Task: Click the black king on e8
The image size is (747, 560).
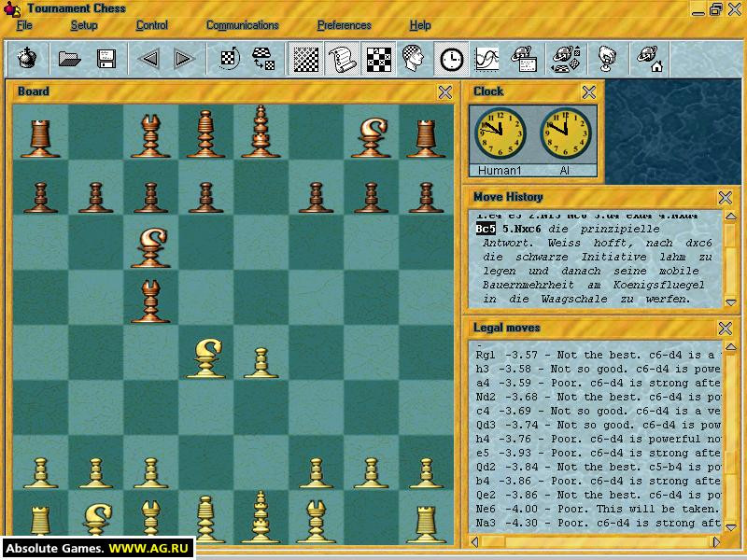Action: pyautogui.click(x=261, y=132)
